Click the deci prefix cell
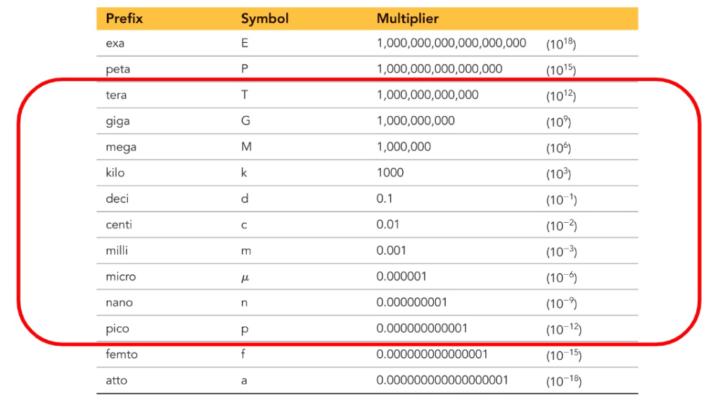Viewport: 720px width, 407px height. tap(115, 198)
